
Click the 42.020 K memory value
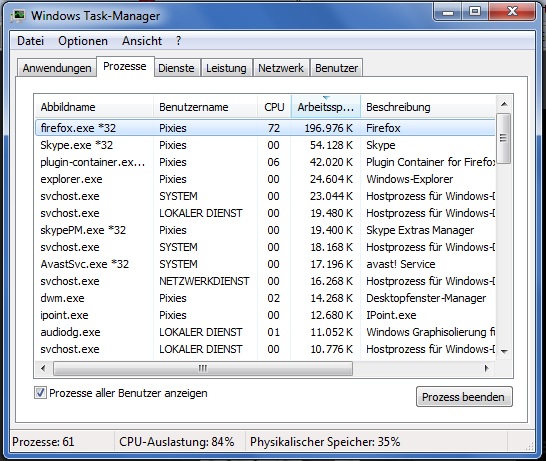tap(331, 162)
